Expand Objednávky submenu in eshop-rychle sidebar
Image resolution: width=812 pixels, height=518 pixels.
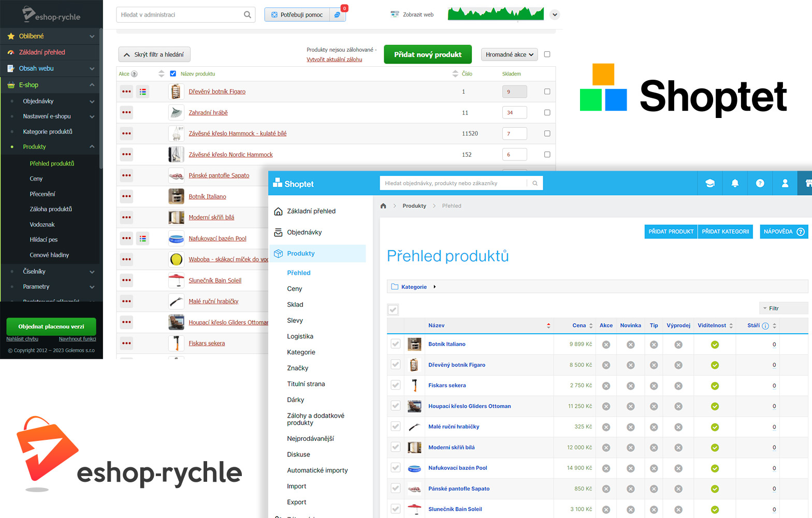92,101
